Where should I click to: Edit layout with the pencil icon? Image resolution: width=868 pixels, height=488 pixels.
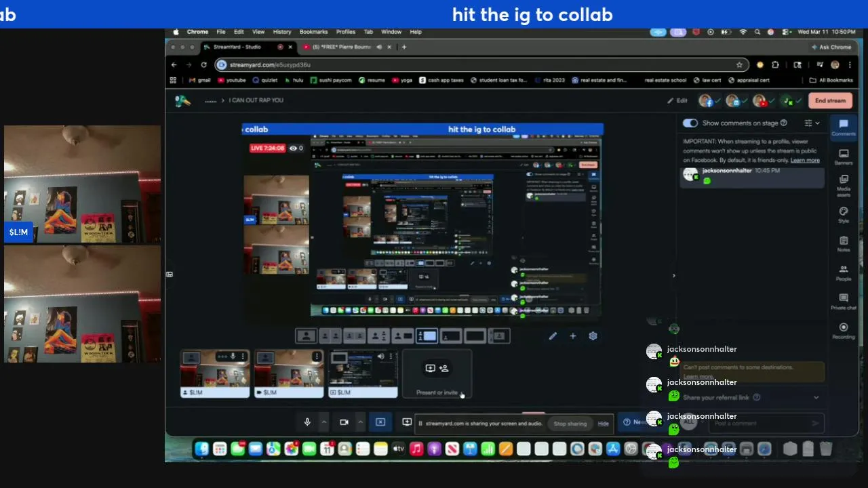[x=553, y=335]
